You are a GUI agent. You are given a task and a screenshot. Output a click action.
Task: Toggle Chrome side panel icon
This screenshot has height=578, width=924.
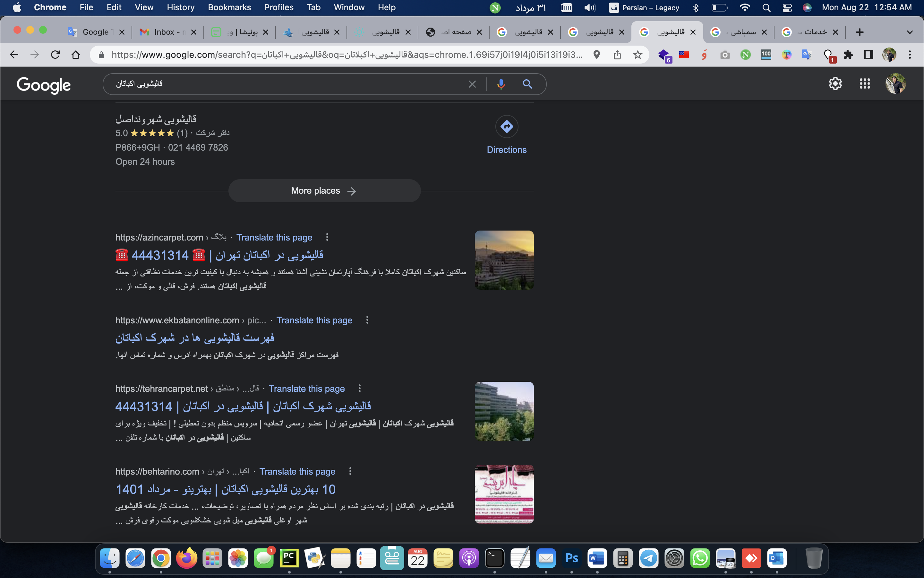(868, 55)
